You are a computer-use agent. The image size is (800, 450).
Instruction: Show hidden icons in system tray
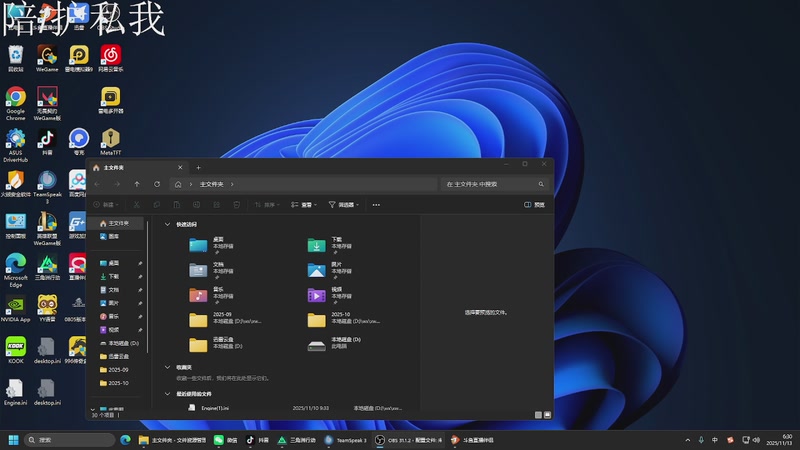(687, 440)
